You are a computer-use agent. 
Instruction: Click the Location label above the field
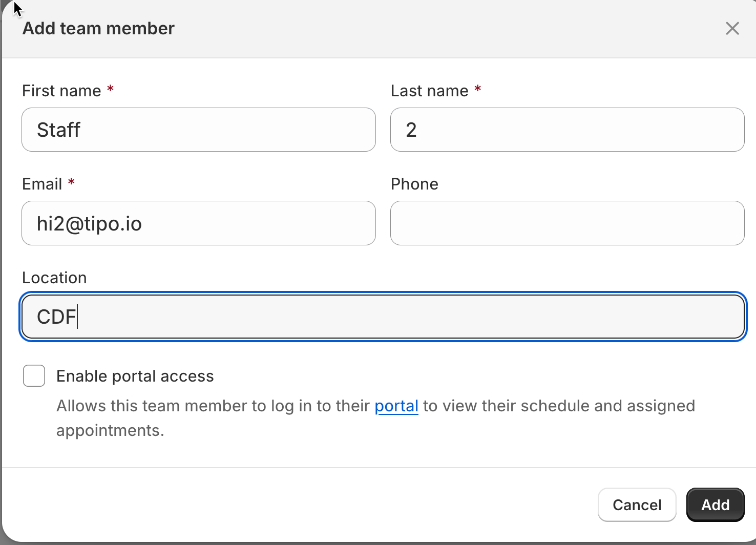click(54, 278)
